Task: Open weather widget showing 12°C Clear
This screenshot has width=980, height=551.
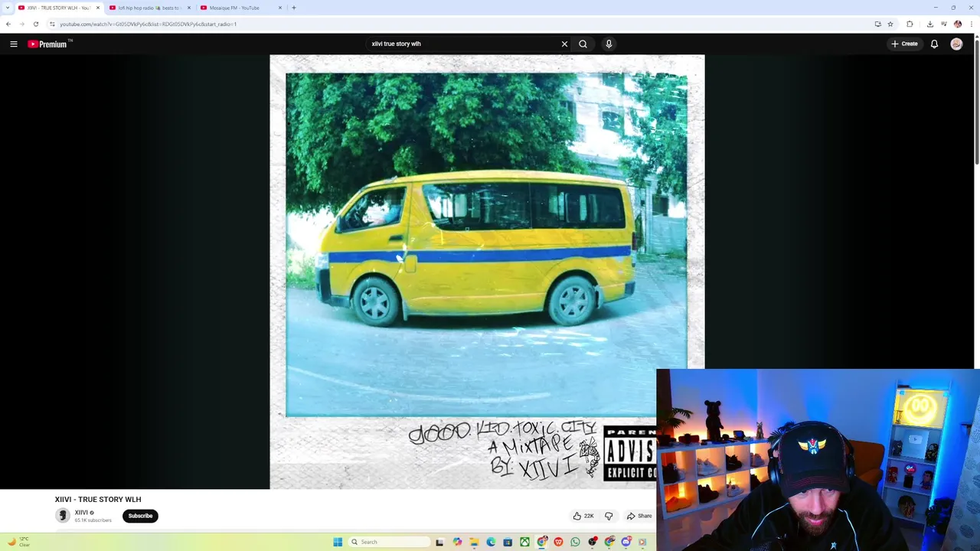Action: (18, 542)
